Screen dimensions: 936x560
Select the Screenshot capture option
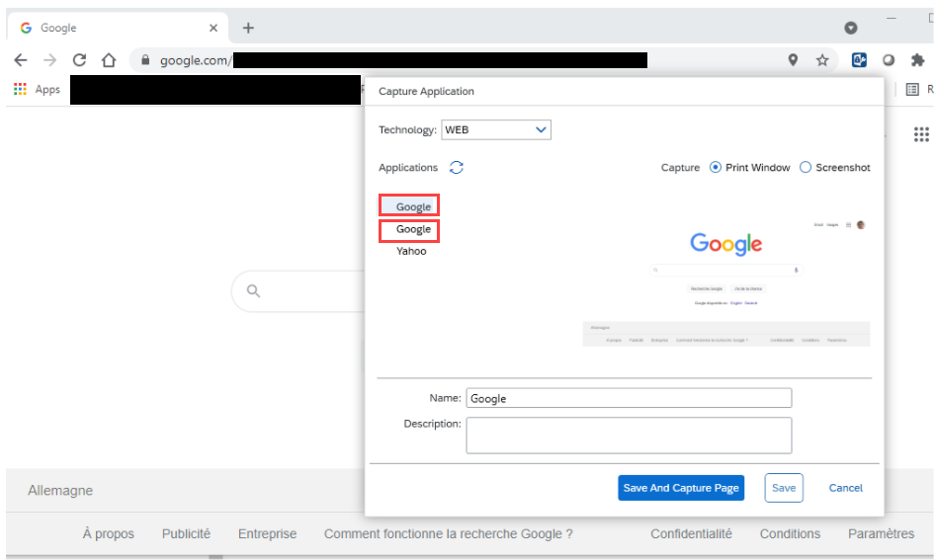[806, 168]
